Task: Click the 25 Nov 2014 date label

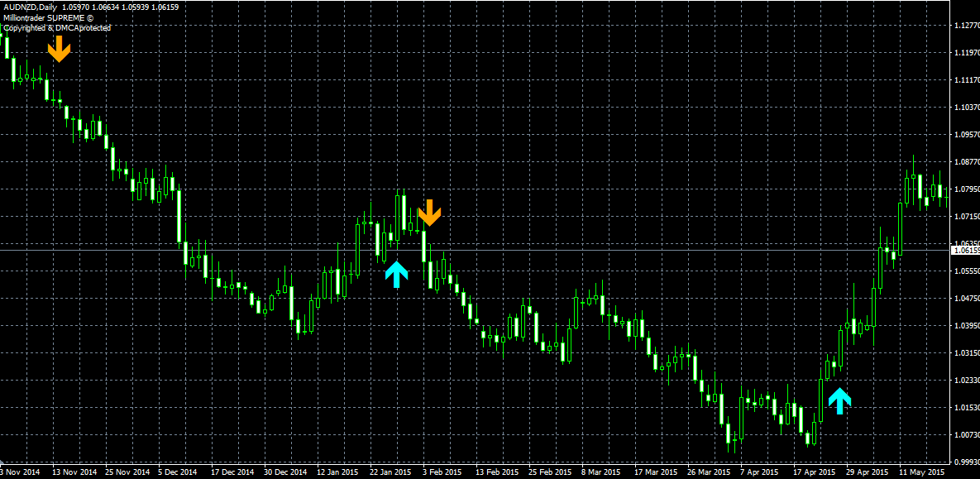Action: click(x=127, y=472)
